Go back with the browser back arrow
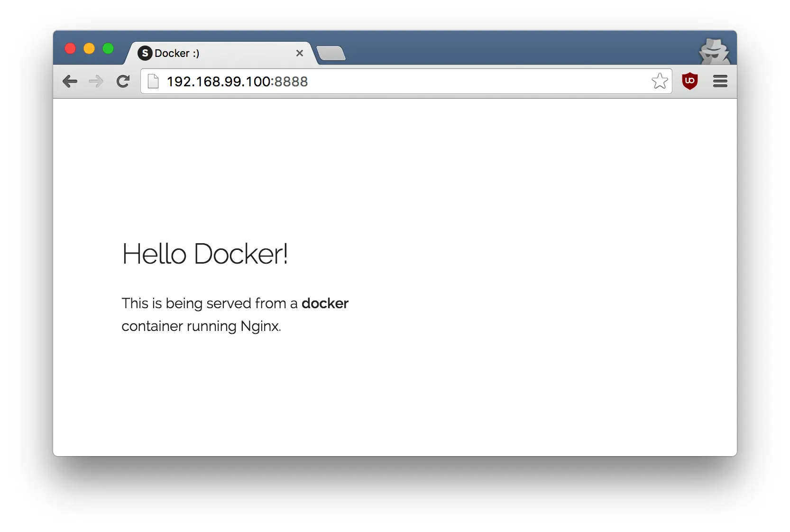 pos(70,82)
